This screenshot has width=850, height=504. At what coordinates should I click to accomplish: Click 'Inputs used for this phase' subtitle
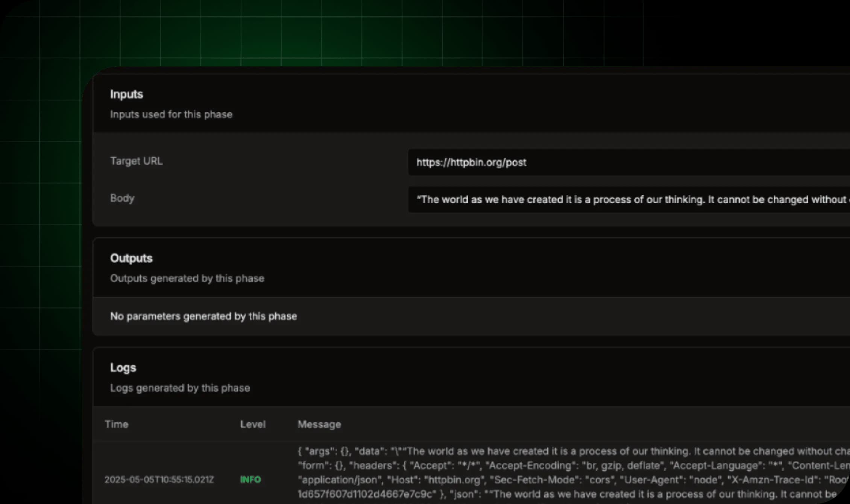point(171,114)
